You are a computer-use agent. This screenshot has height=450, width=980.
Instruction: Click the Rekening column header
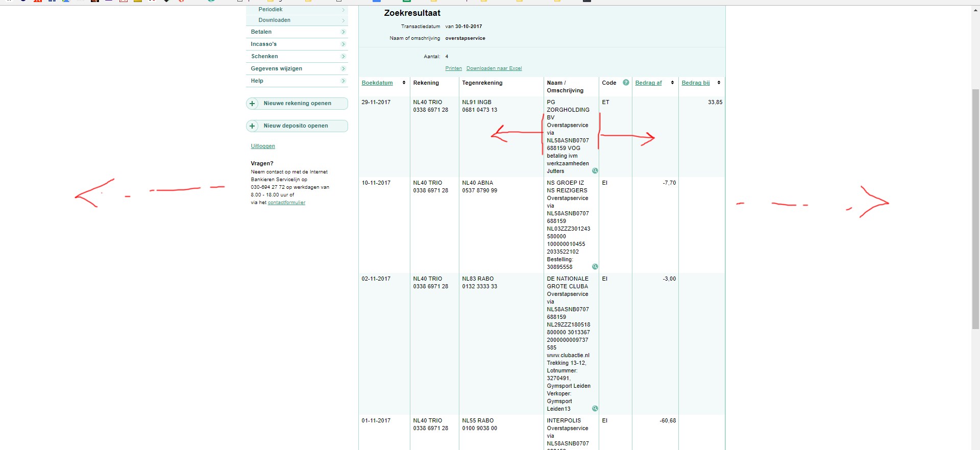(426, 83)
